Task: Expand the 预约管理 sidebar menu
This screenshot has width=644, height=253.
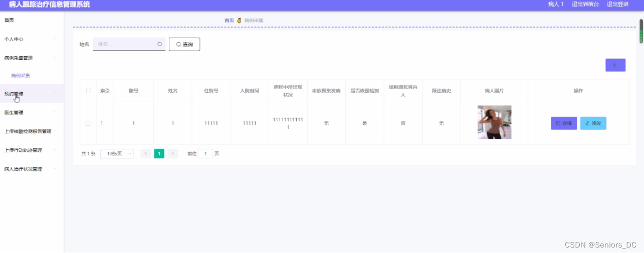Action: click(x=32, y=94)
